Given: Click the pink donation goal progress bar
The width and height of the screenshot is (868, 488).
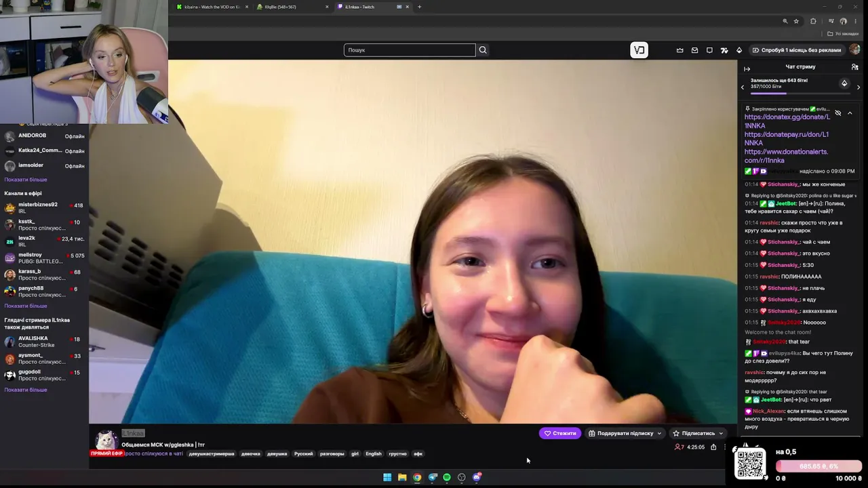Looking at the screenshot, I should coord(819,466).
